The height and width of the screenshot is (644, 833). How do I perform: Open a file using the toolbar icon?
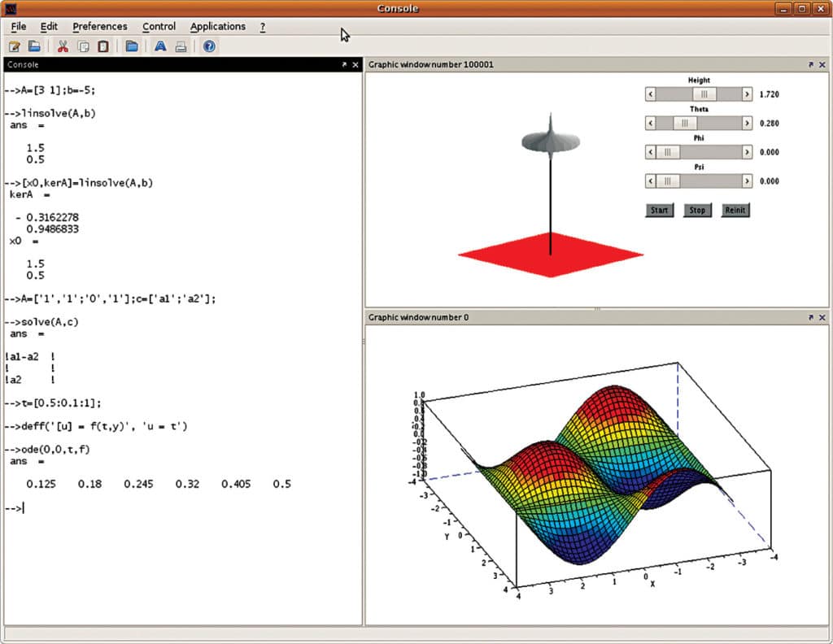click(33, 46)
